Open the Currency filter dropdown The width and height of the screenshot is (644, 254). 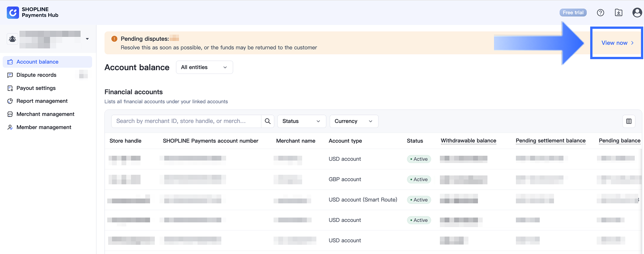tap(354, 121)
